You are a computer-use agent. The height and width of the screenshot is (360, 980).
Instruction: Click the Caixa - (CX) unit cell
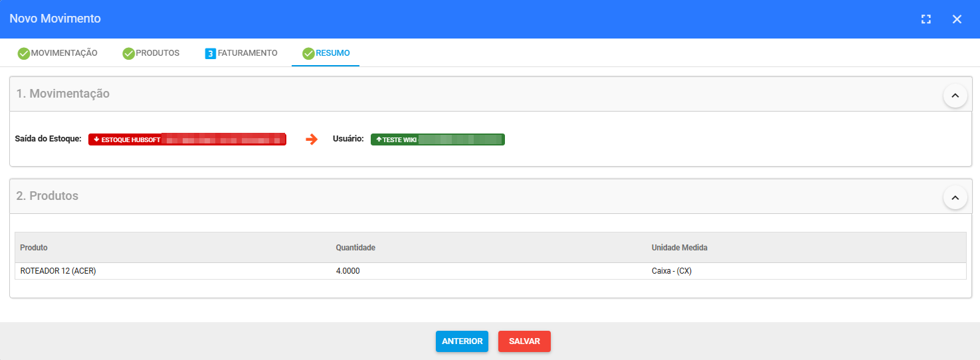[672, 271]
